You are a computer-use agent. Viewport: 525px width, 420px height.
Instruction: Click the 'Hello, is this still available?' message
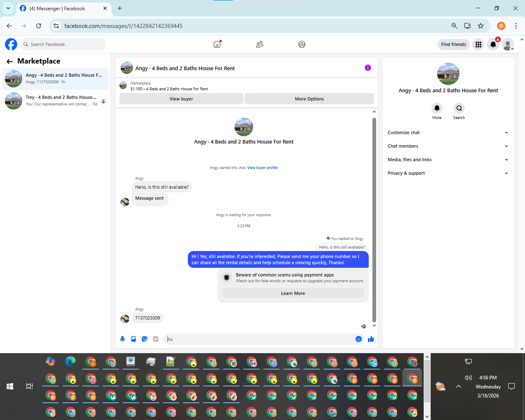(x=162, y=187)
